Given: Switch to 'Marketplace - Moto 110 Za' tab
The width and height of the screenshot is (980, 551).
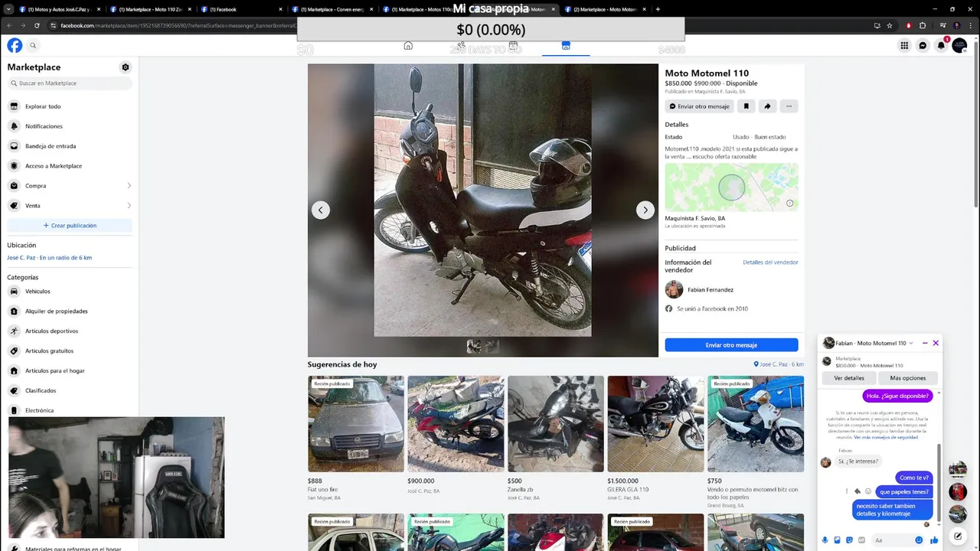Looking at the screenshot, I should 150,9.
